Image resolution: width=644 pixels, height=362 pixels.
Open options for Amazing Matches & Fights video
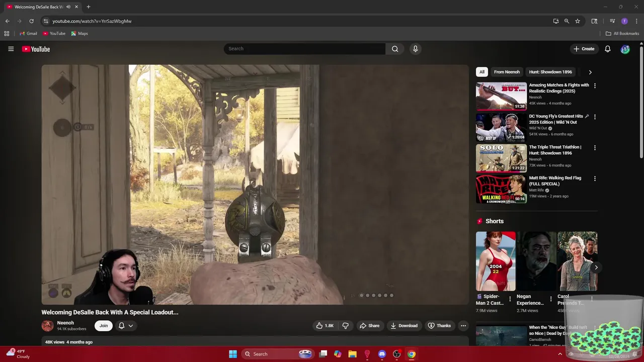(595, 86)
